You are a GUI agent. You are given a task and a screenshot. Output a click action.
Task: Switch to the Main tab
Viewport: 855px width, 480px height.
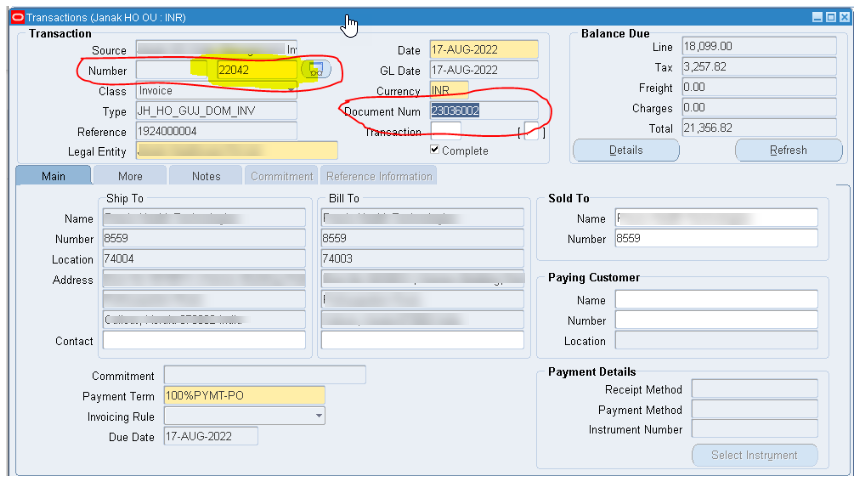[x=53, y=176]
